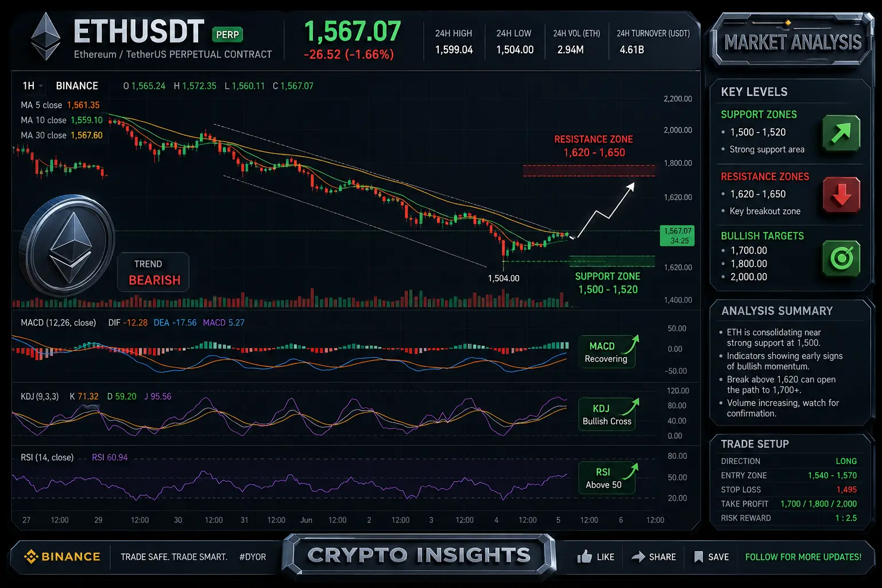Click the ANALYSIS SUMMARY heading

777,311
